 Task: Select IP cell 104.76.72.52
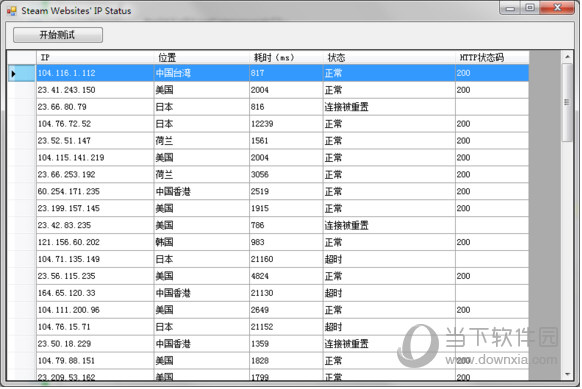tap(95, 124)
